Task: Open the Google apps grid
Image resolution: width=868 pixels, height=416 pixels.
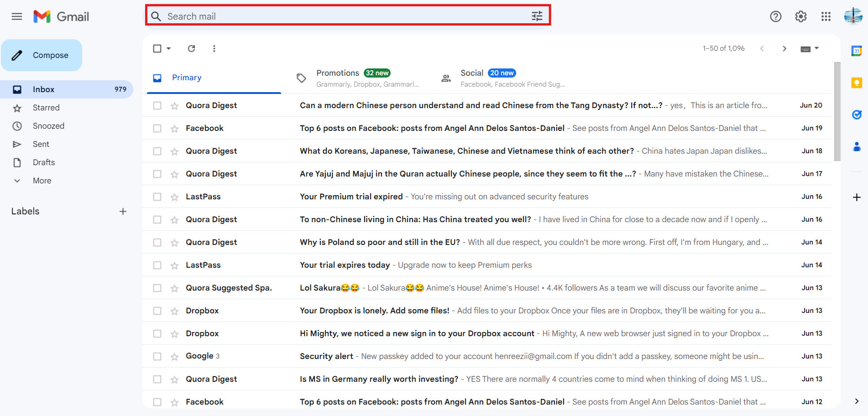Action: (x=826, y=16)
